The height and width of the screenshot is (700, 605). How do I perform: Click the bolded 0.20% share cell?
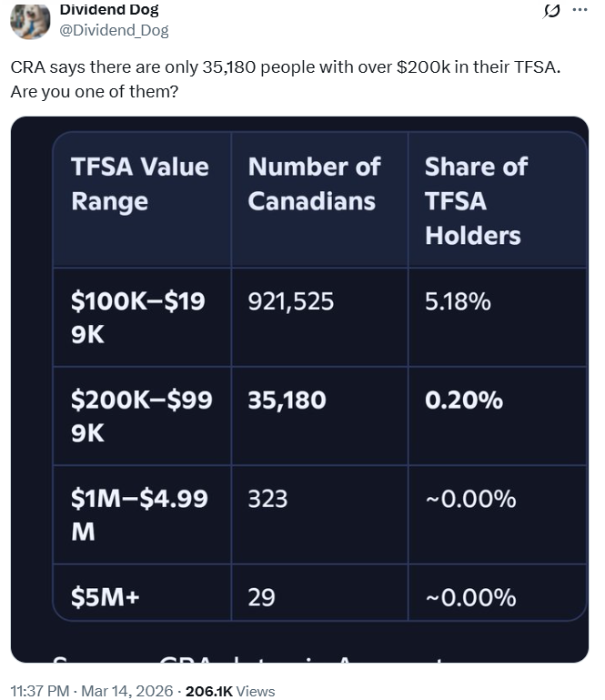click(x=464, y=400)
